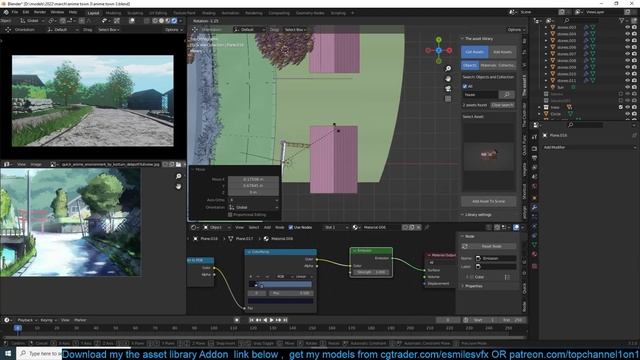Viewport: 640px width, 360px height.
Task: Open the Edit menu
Action: coord(26,12)
